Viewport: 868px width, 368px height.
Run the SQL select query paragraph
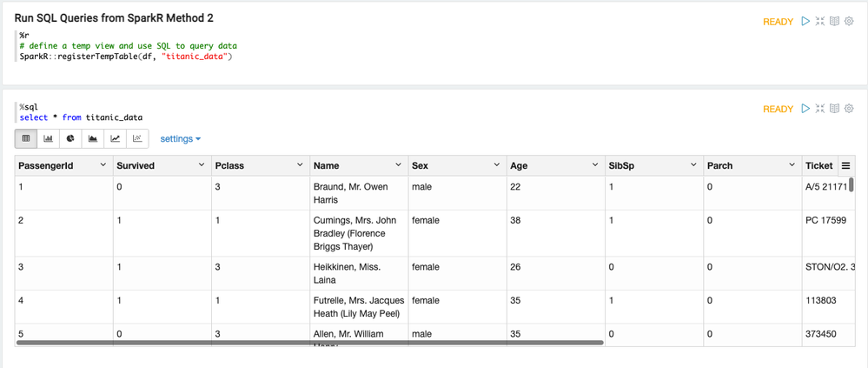pyautogui.click(x=805, y=109)
